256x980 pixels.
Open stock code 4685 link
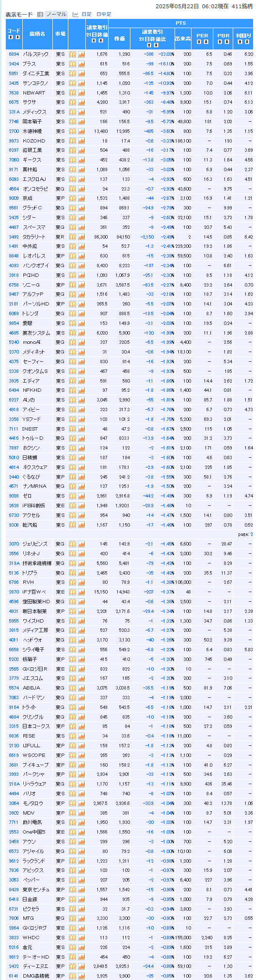pos(14,333)
